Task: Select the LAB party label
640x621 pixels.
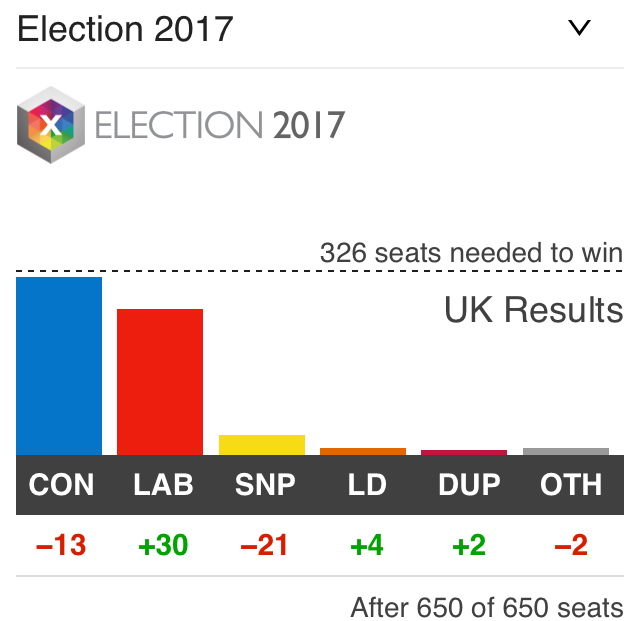Action: (163, 485)
